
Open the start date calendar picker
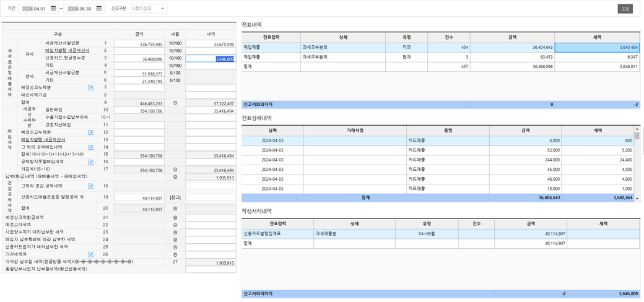(53, 9)
